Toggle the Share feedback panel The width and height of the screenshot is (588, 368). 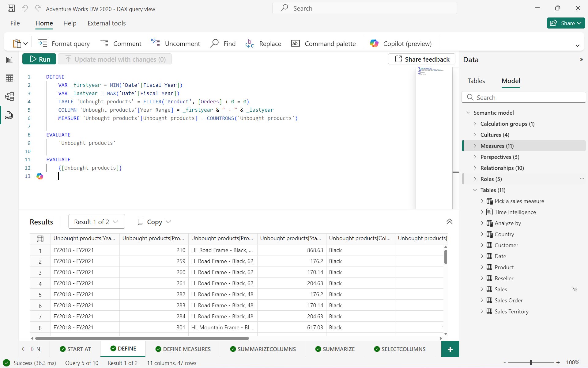point(422,59)
